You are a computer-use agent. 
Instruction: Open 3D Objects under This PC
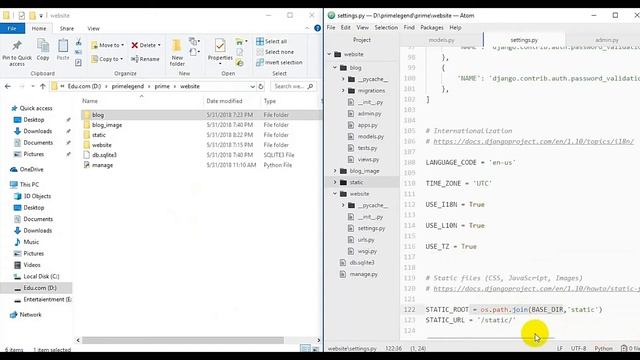pos(37,196)
